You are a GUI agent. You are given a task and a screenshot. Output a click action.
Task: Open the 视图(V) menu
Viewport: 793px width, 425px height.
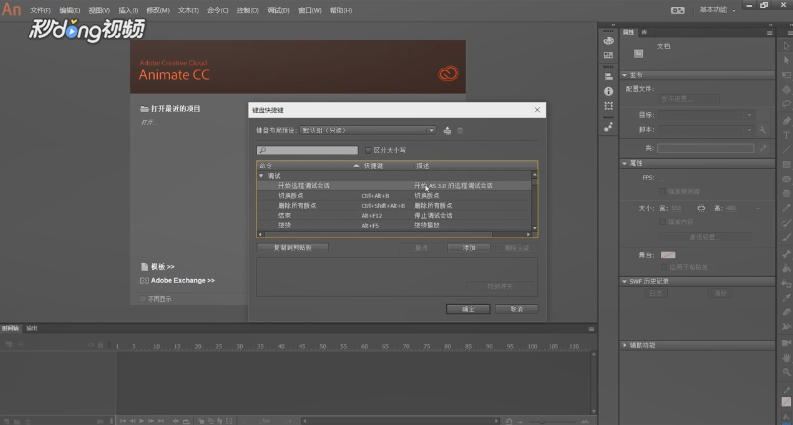99,10
